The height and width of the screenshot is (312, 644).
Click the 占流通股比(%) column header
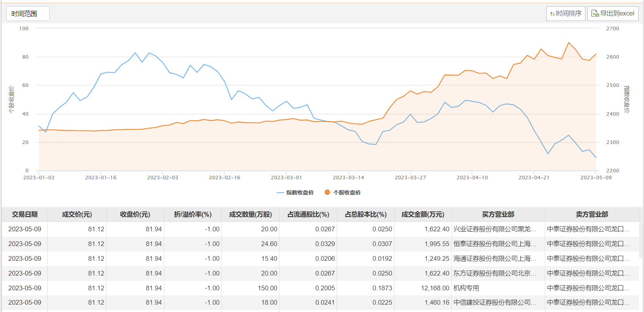pyautogui.click(x=308, y=215)
